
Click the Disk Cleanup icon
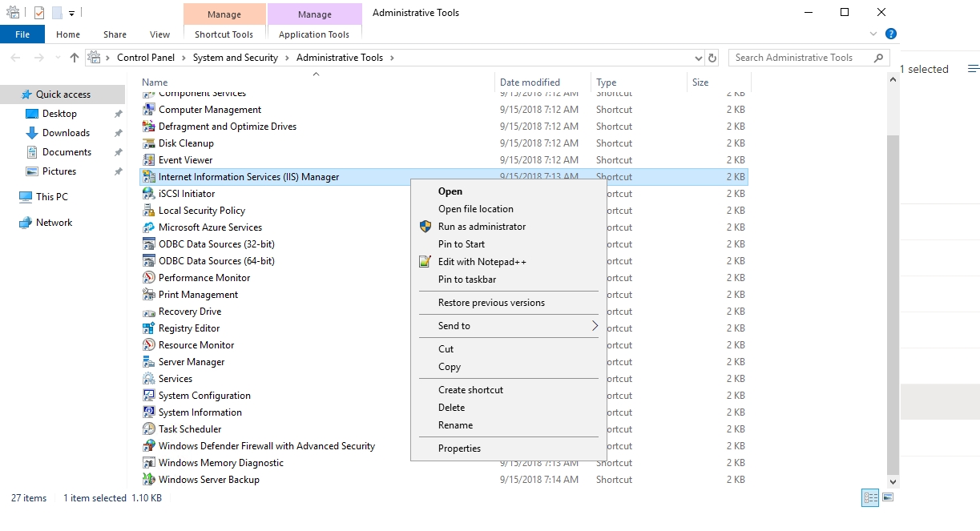(148, 143)
